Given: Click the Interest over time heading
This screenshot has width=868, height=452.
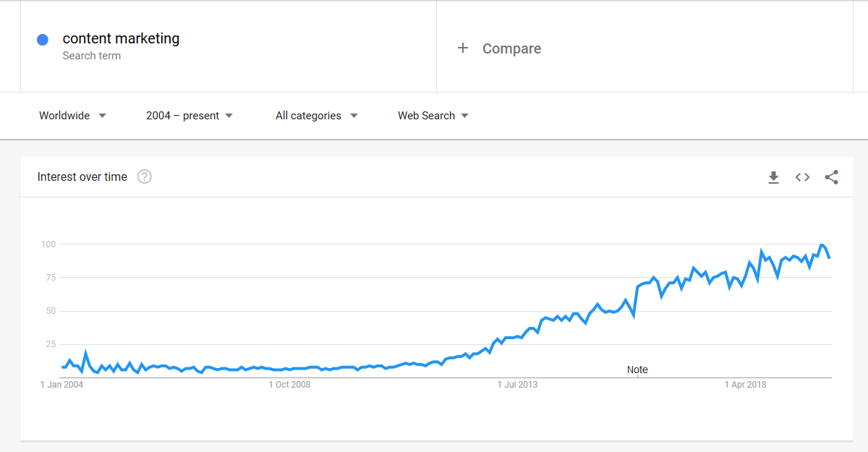Looking at the screenshot, I should [82, 176].
